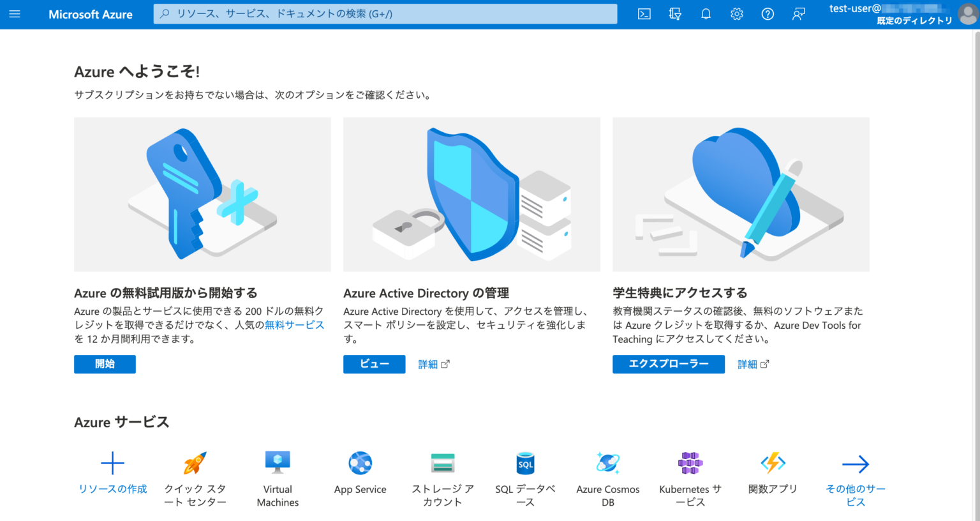Open the 関数アプリ service icon

[x=773, y=463]
